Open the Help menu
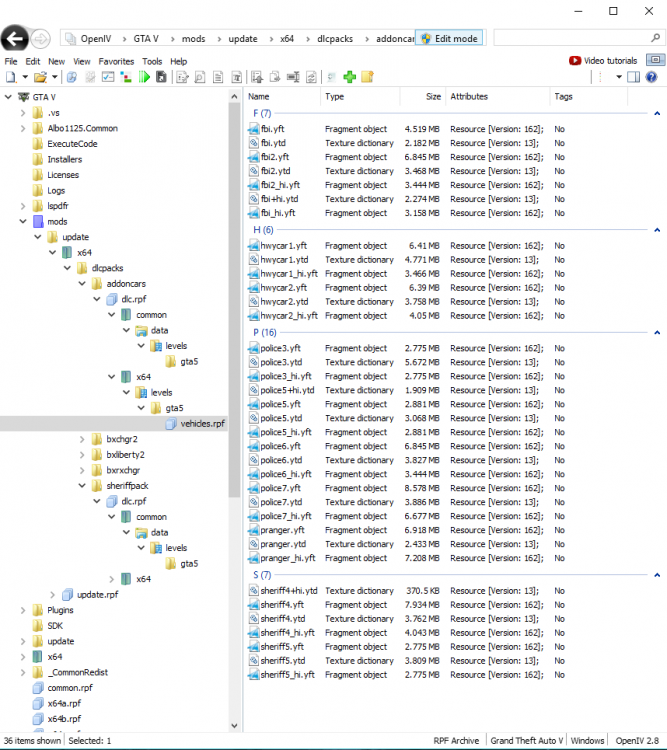667x750 pixels. (178, 61)
